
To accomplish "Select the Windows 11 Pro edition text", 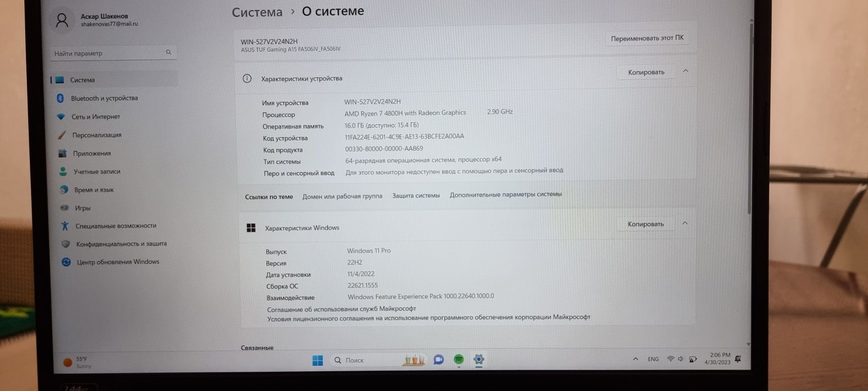I will point(369,251).
